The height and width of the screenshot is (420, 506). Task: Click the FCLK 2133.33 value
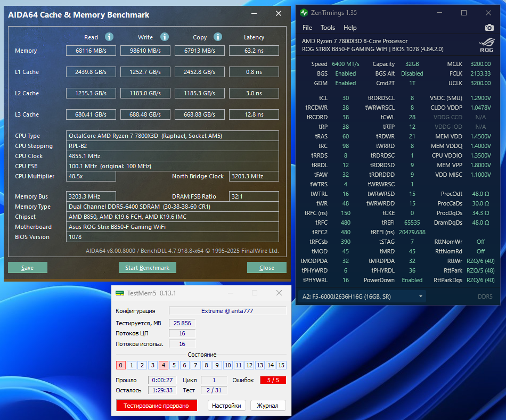pyautogui.click(x=480, y=73)
